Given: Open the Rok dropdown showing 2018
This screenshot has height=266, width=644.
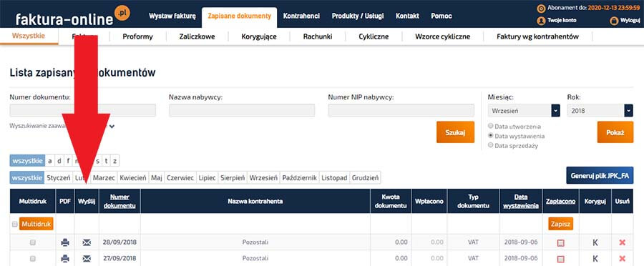Looking at the screenshot, I should (x=600, y=110).
